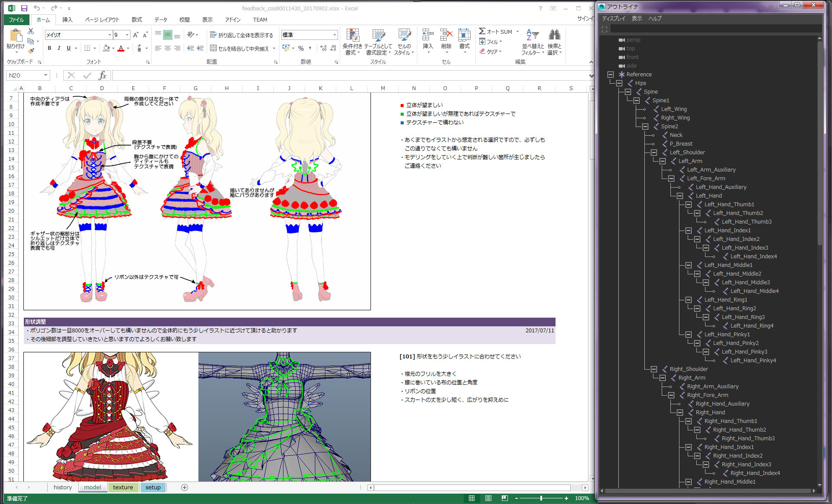Click the Paste clipboard icon
The image size is (832, 504).
point(16,36)
